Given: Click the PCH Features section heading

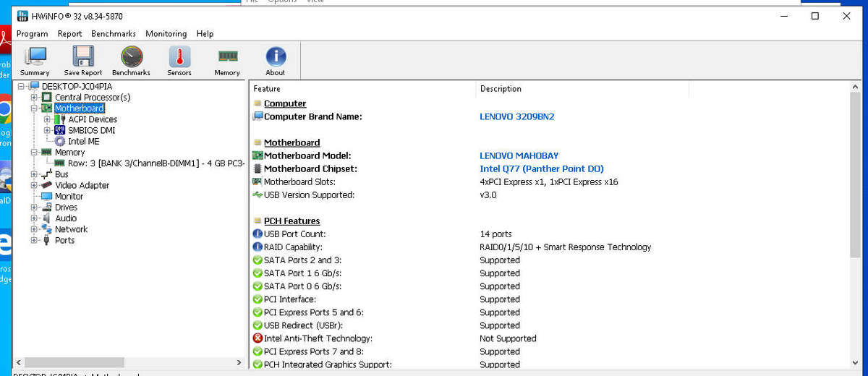Looking at the screenshot, I should pos(292,221).
